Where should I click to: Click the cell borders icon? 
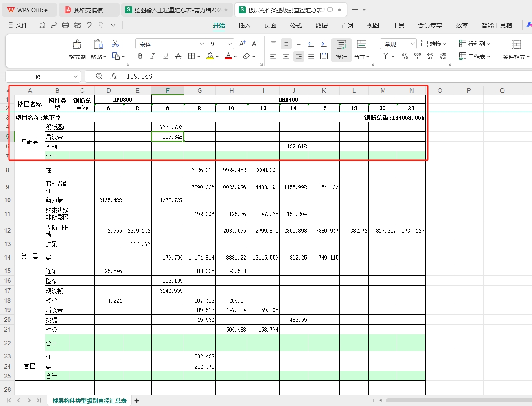point(191,56)
